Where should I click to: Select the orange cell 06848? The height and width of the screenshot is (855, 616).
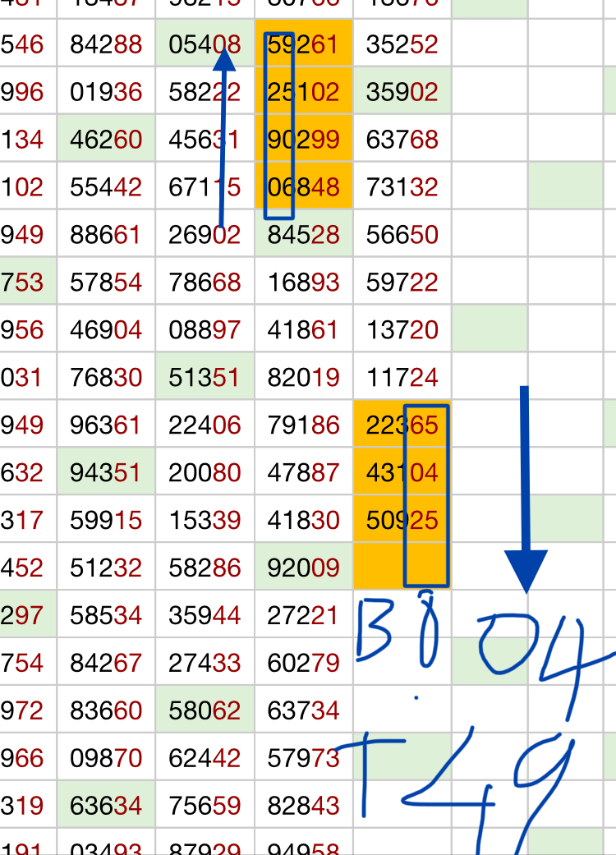[x=304, y=186]
